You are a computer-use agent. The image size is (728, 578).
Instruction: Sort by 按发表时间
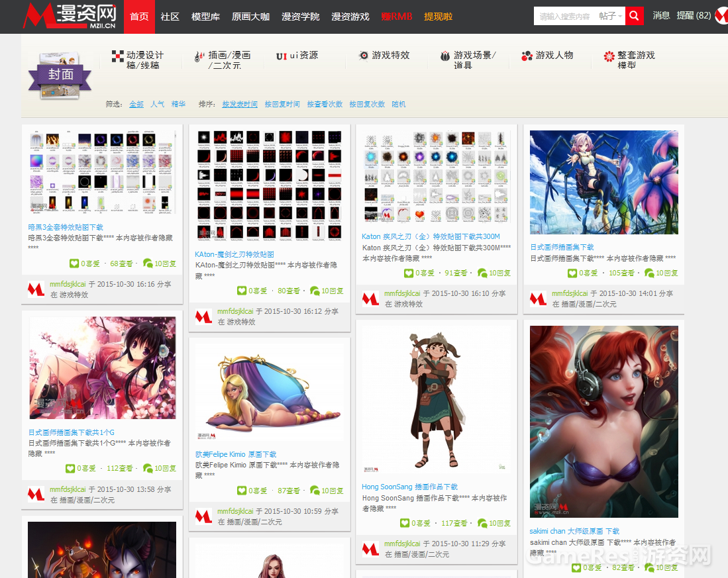point(240,104)
